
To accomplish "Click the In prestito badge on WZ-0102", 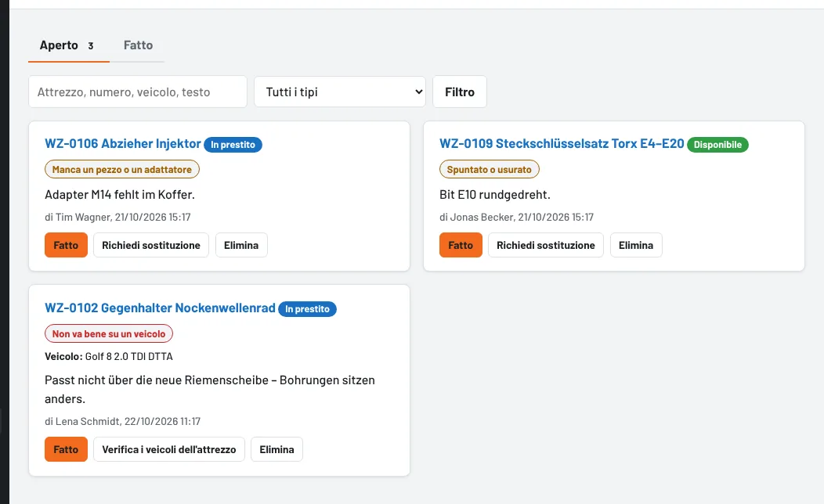I will (307, 308).
